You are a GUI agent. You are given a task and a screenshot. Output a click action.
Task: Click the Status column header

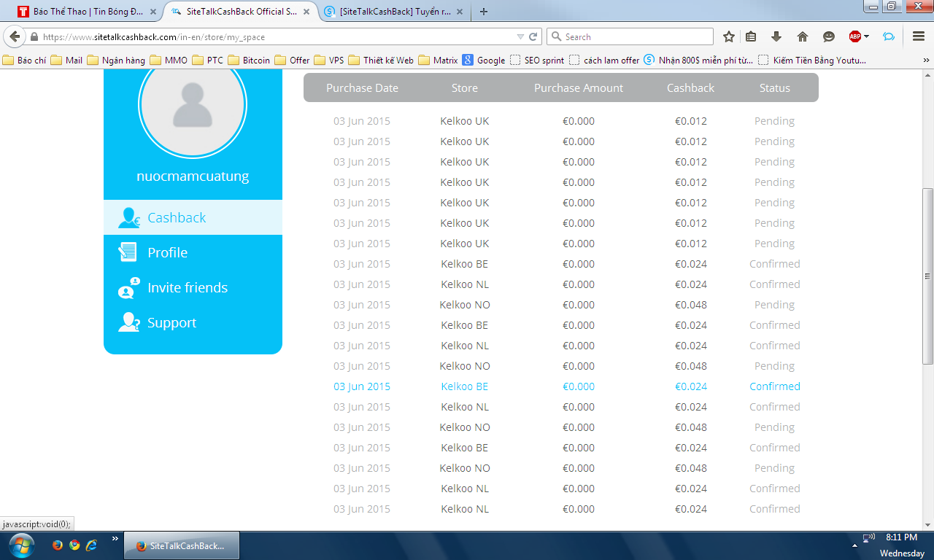tap(775, 87)
